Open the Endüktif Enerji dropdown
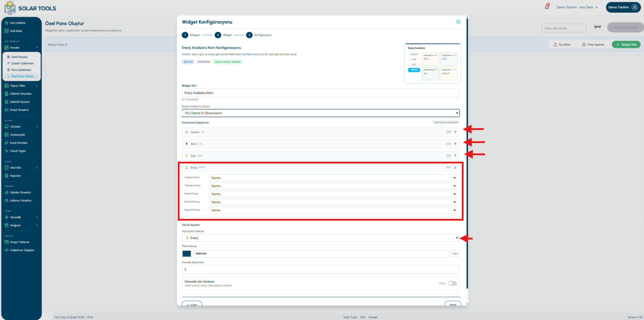The height and width of the screenshot is (320, 644). (x=333, y=202)
